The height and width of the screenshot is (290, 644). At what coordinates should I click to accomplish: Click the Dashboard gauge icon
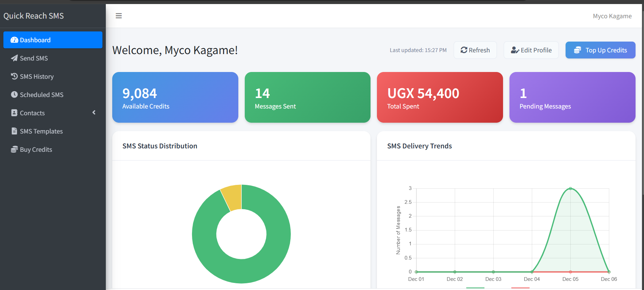[x=14, y=40]
